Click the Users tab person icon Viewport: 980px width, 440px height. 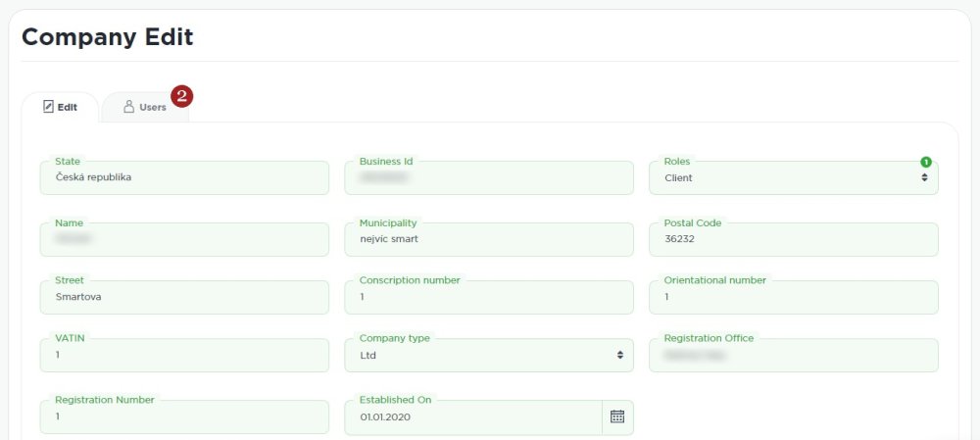(128, 107)
